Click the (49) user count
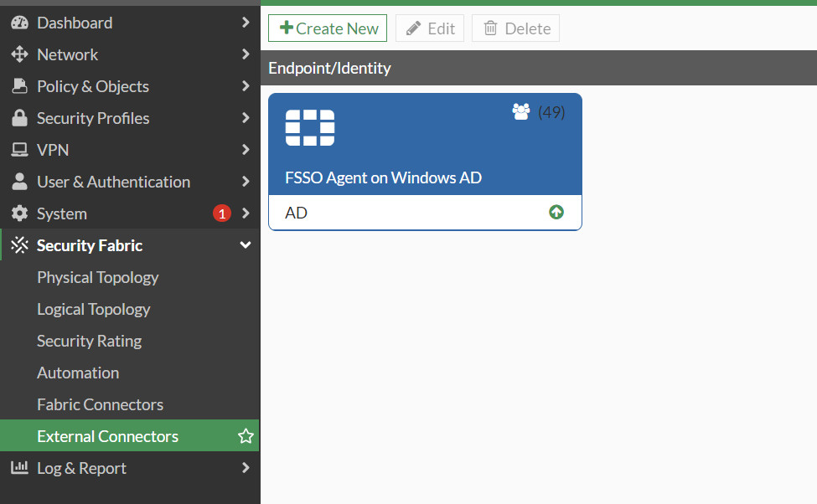The width and height of the screenshot is (817, 504). click(x=551, y=112)
